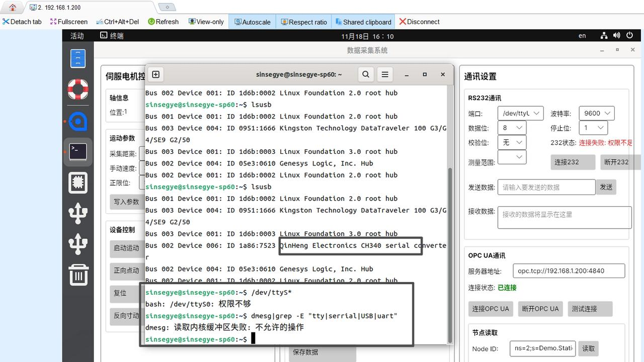Click the 读取 button

(589, 348)
